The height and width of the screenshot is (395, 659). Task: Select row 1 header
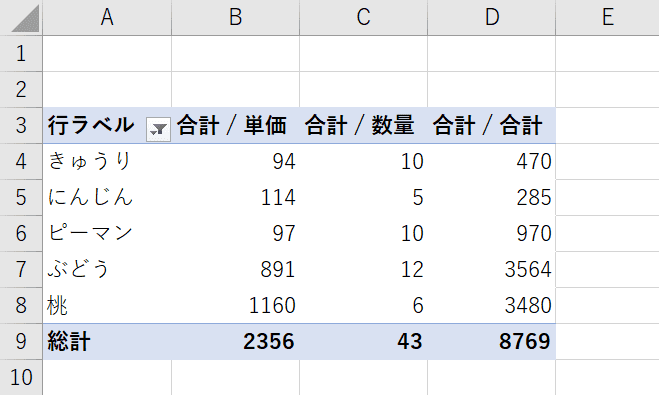[x=21, y=54]
